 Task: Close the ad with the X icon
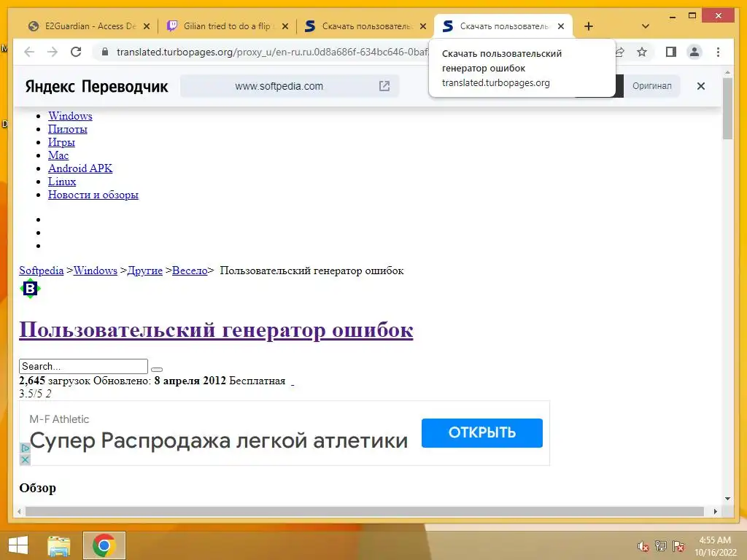26,459
